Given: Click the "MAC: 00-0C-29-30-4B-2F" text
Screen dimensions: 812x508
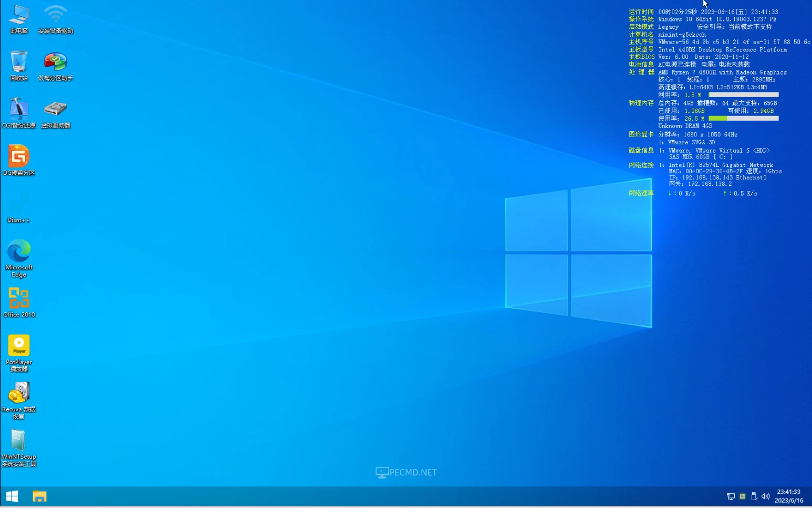Looking at the screenshot, I should pyautogui.click(x=705, y=171).
